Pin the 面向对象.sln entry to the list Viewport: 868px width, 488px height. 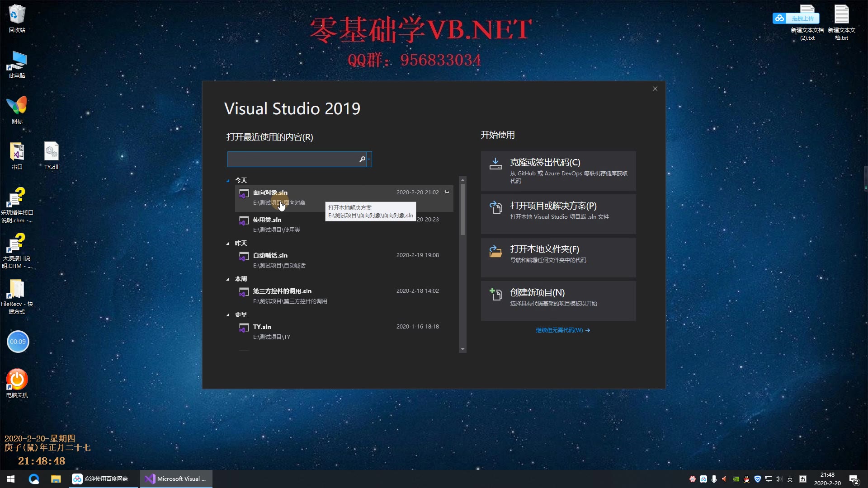[x=447, y=192]
